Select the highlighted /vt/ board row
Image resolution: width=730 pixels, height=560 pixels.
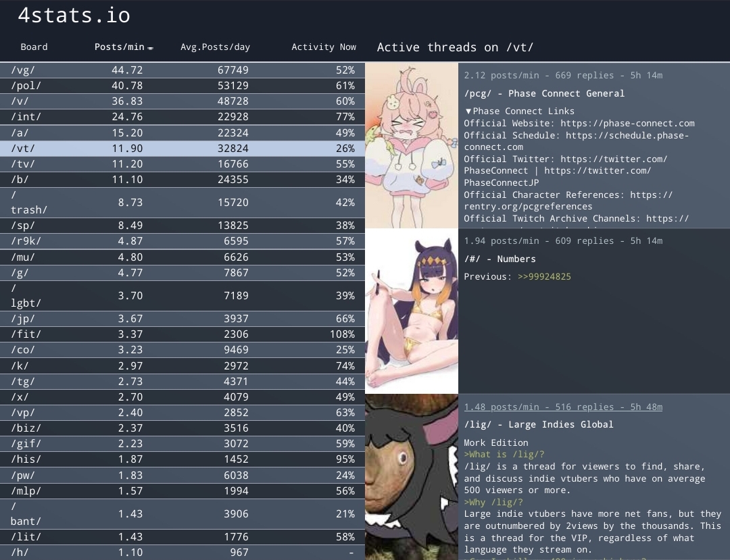(182, 149)
